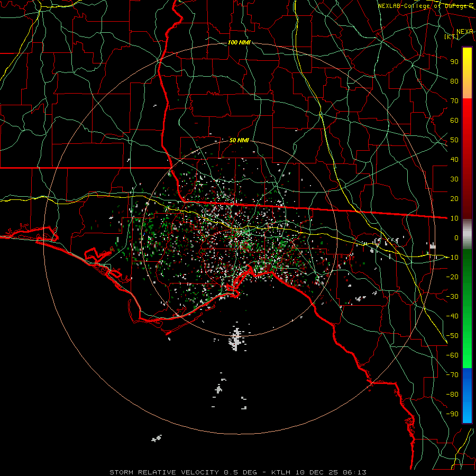Click the positive 10 scale value
Screen dimensions: 476x476
point(454,218)
